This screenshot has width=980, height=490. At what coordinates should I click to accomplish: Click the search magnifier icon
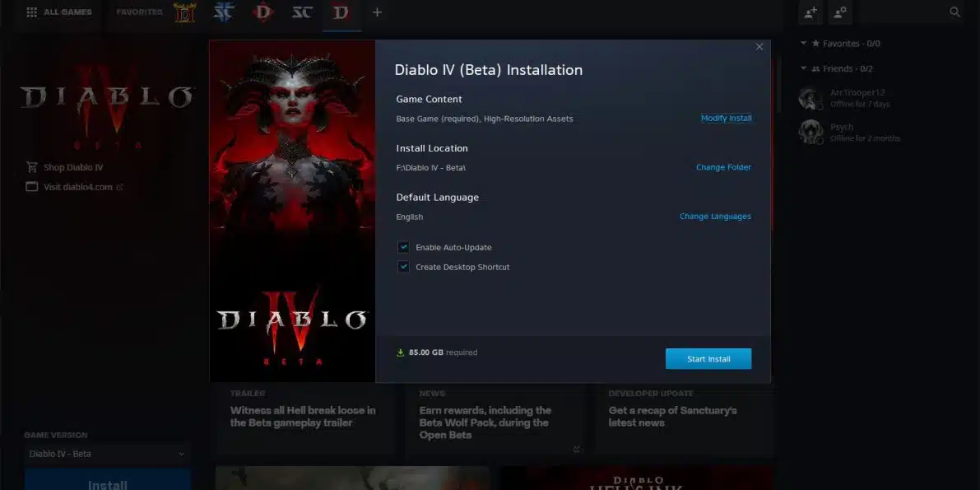(955, 12)
